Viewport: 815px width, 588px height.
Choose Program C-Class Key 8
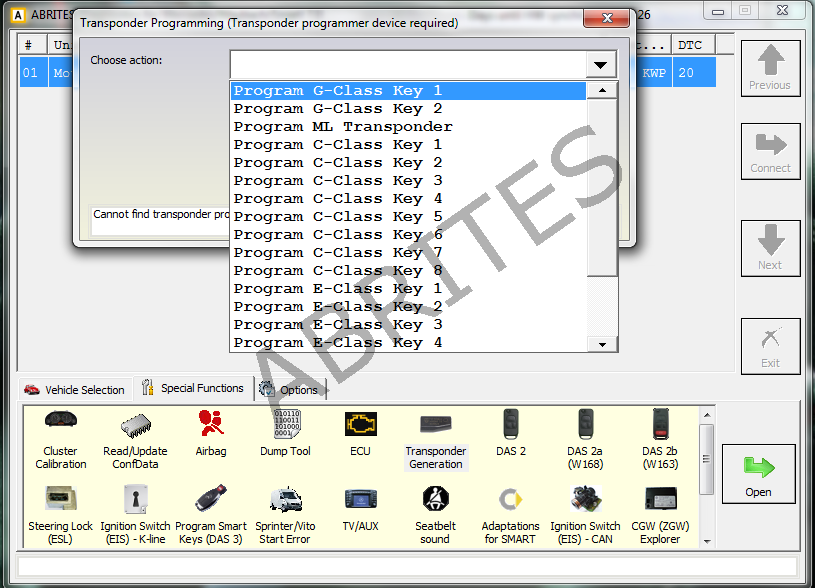click(x=409, y=271)
